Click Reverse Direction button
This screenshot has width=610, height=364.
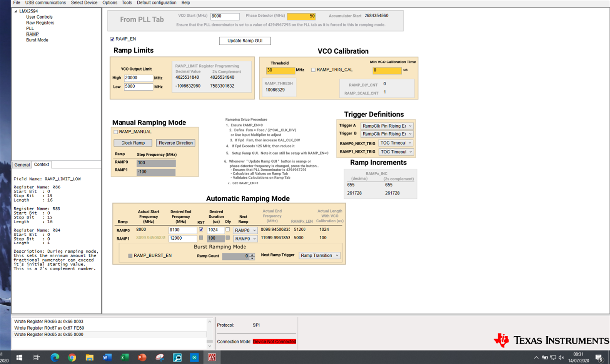[x=176, y=143]
